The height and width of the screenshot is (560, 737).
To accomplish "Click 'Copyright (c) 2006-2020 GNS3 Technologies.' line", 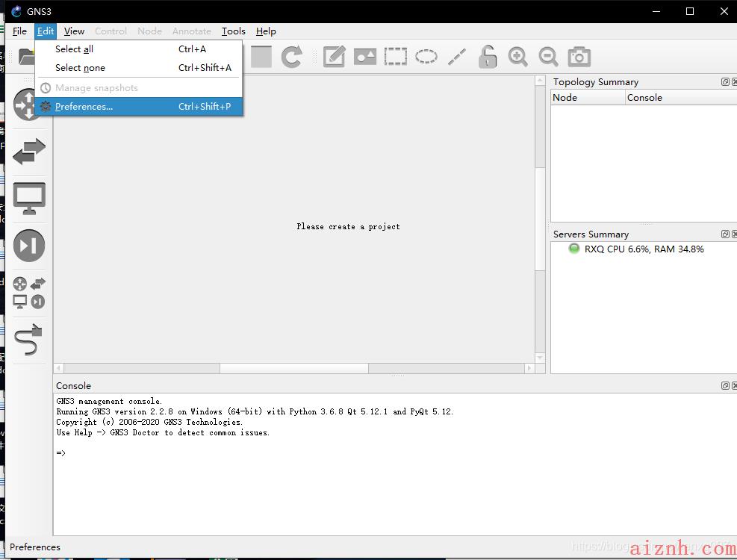I will pyautogui.click(x=149, y=422).
